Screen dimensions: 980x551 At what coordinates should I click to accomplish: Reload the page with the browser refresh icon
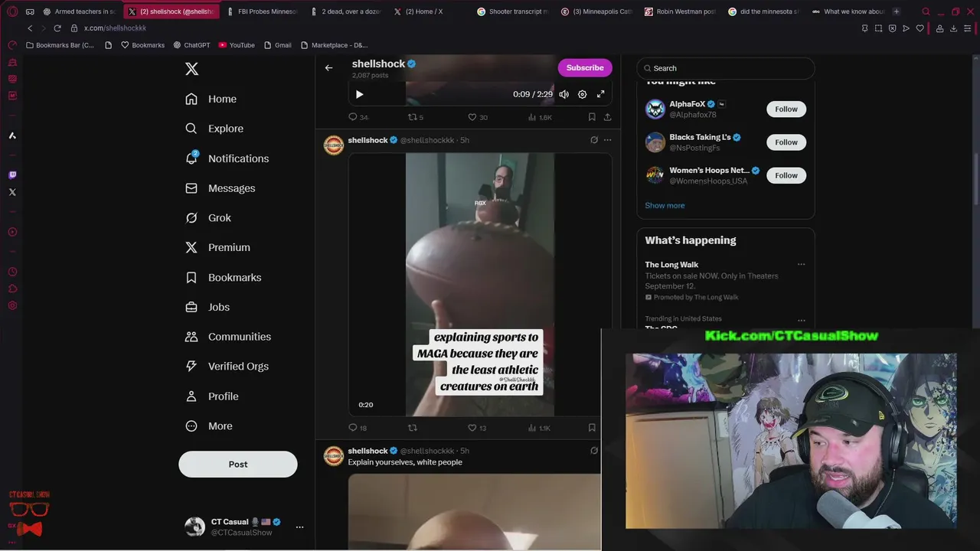tap(57, 28)
